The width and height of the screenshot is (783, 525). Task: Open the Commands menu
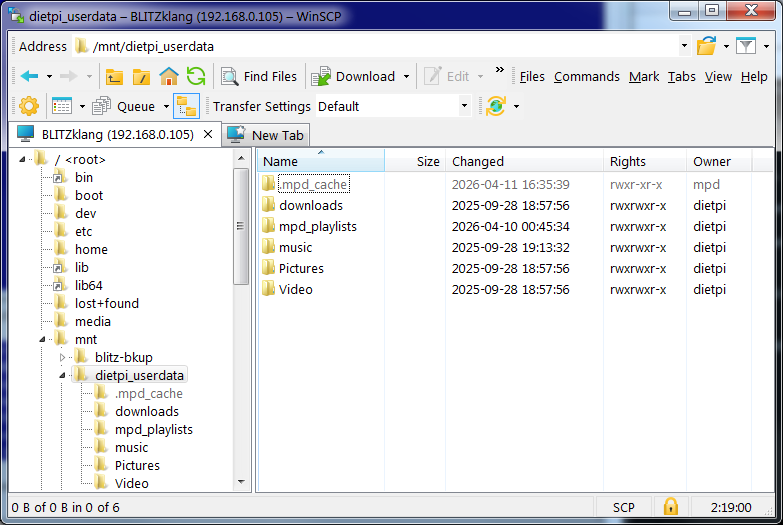tap(587, 76)
